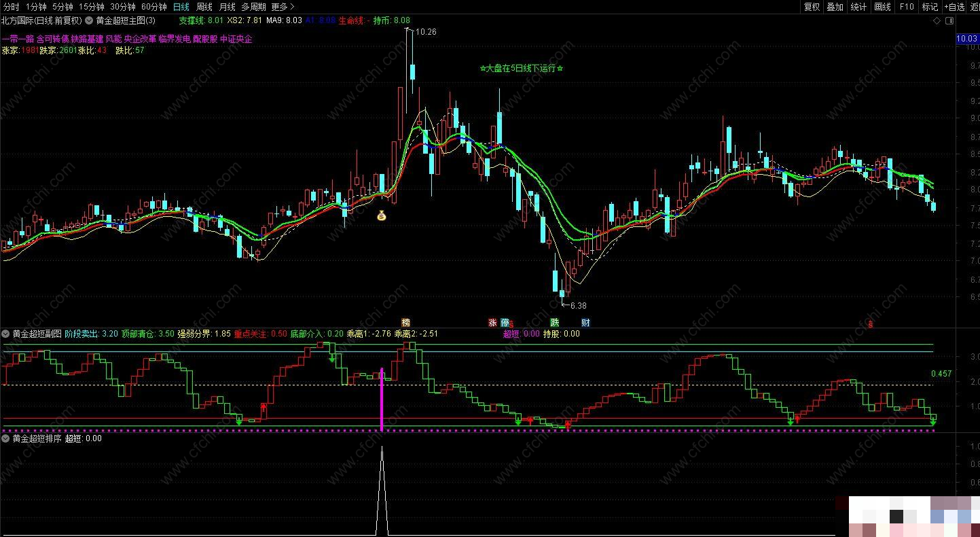Open the 统计 statistics button
Viewport: 980px width, 537px height.
[x=859, y=7]
